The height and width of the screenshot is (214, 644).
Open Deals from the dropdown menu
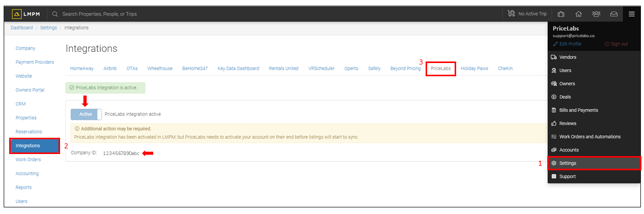594,97
